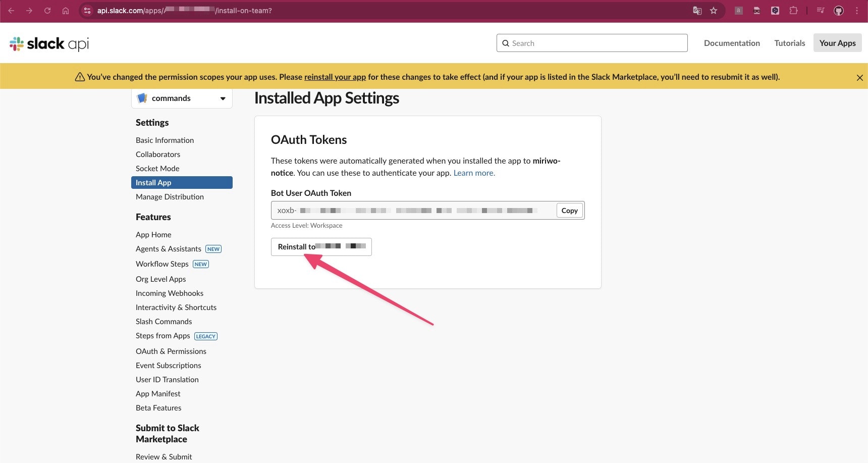
Task: Follow the 'reinstall your app' banner link
Action: coord(335,77)
